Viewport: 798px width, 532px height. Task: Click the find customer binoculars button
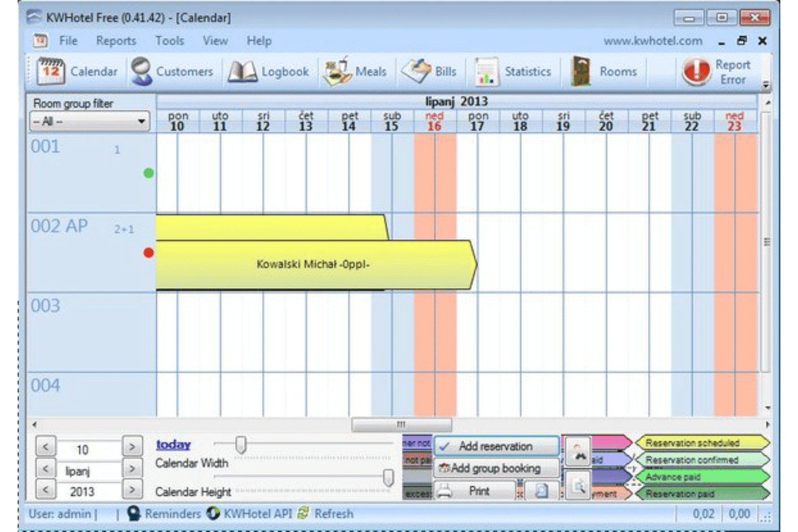pyautogui.click(x=577, y=452)
